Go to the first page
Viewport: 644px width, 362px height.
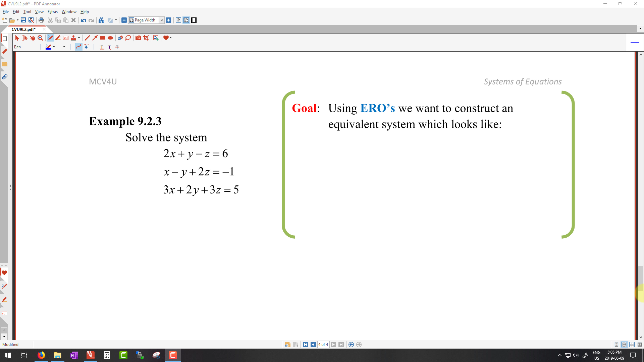(x=305, y=345)
